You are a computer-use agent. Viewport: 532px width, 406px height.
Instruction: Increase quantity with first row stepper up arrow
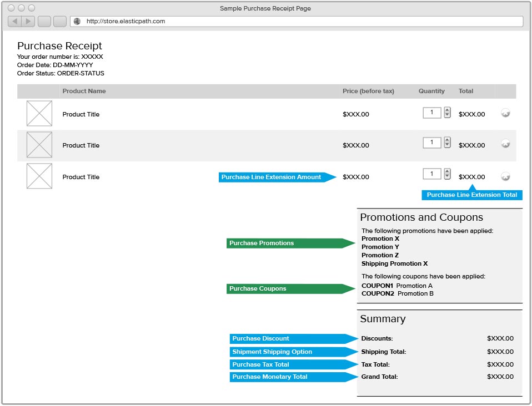pyautogui.click(x=447, y=110)
